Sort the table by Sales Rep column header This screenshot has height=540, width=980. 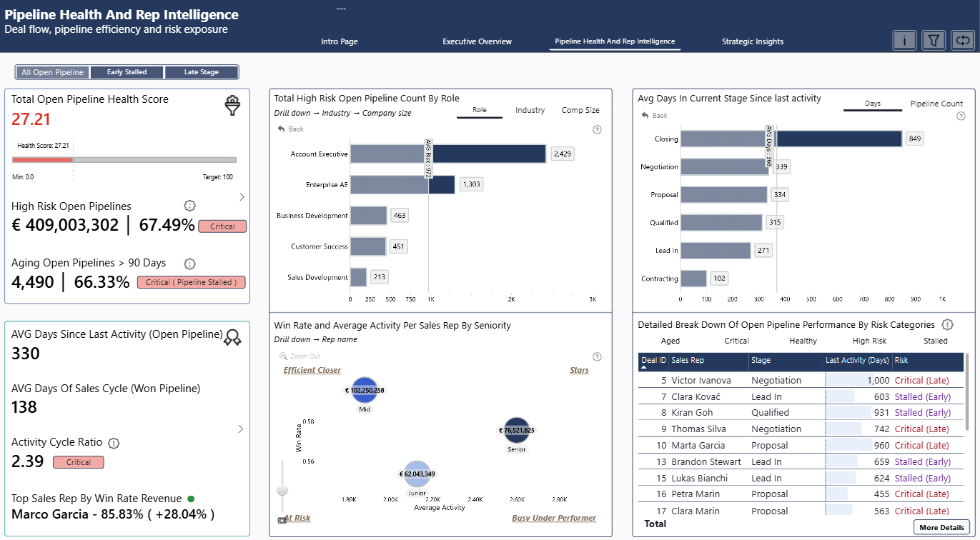[708, 363]
